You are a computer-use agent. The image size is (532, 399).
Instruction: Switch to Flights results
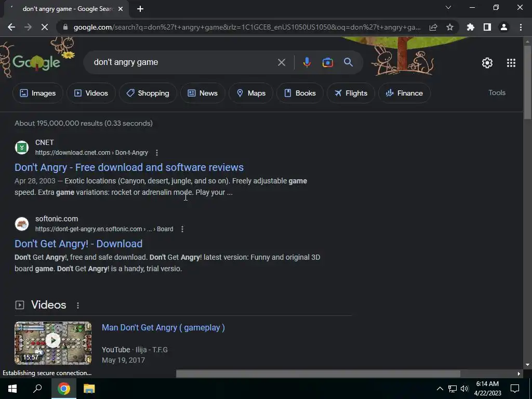(x=351, y=93)
